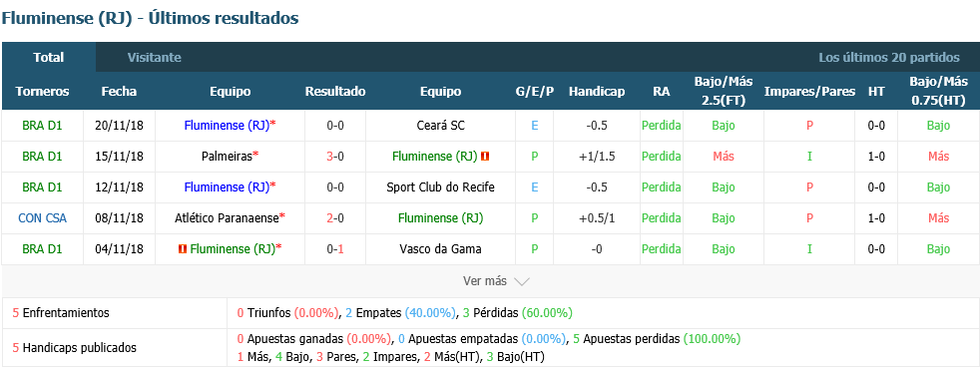
Task: Click the Resultado column header
Action: point(335,91)
